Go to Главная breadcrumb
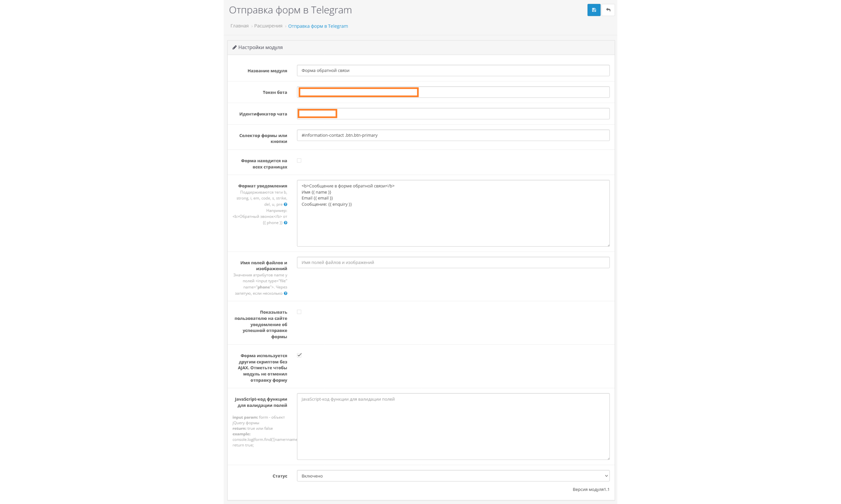The image size is (841, 504). 239,26
